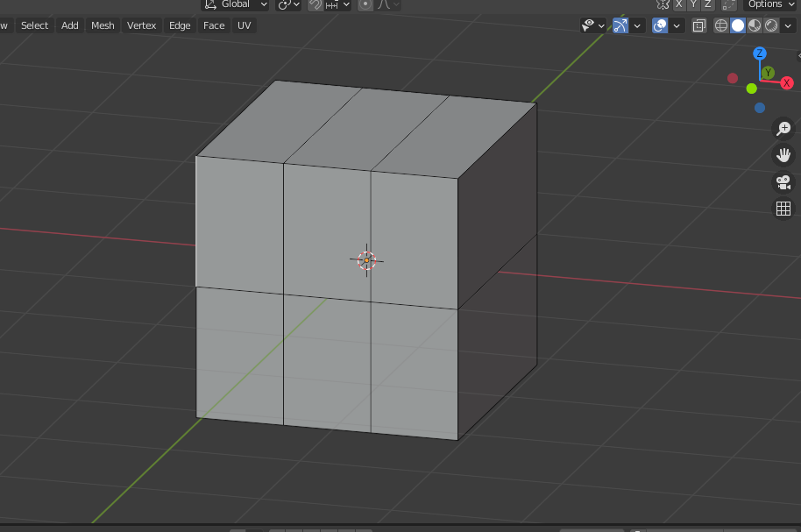Open the gizmo settings dropdown arrow
Screen dimensions: 801x532
(637, 25)
